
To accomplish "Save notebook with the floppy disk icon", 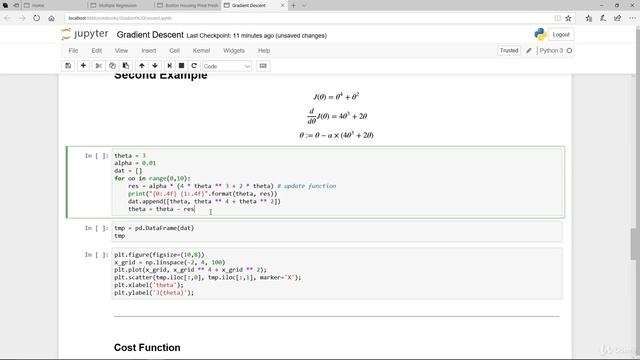I will (68, 66).
